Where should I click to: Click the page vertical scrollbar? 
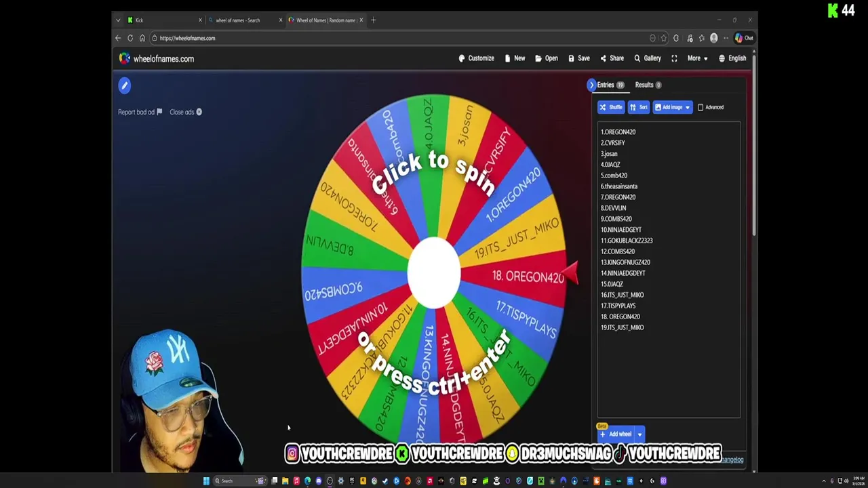point(753,144)
